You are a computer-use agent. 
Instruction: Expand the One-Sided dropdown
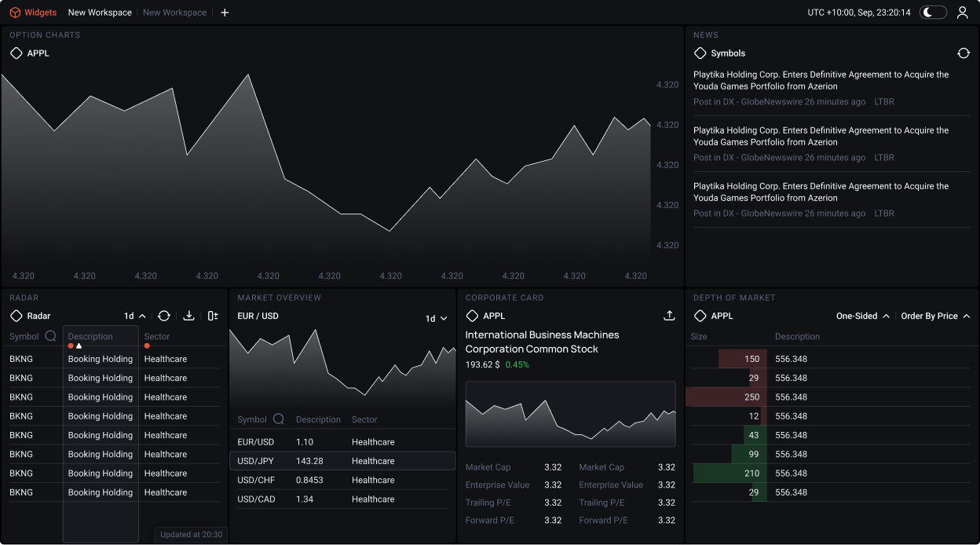pos(863,316)
